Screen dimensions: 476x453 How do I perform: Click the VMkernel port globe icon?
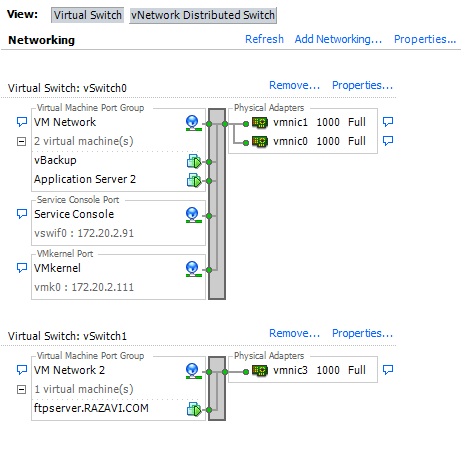193,269
